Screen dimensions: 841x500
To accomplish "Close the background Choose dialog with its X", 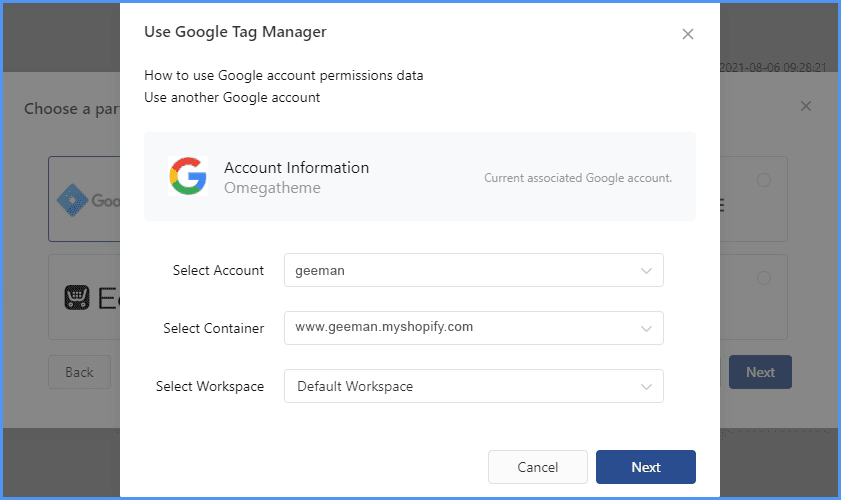I will [x=806, y=106].
